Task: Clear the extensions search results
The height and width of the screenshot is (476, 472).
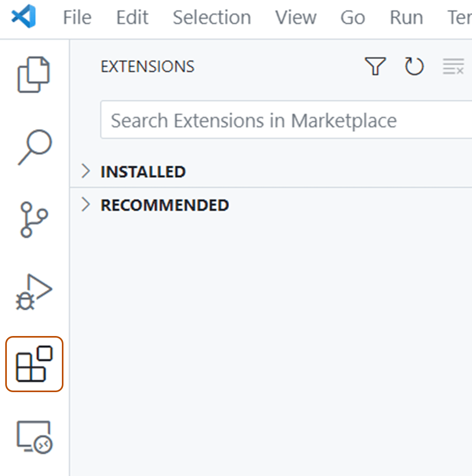Action: tap(453, 67)
